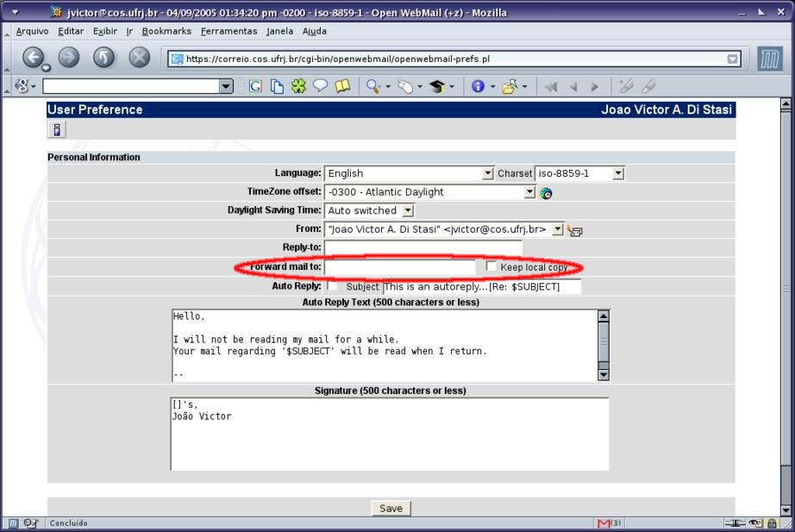Click the webmail back icon under User Preference
The width and height of the screenshot is (795, 532).
(x=57, y=129)
